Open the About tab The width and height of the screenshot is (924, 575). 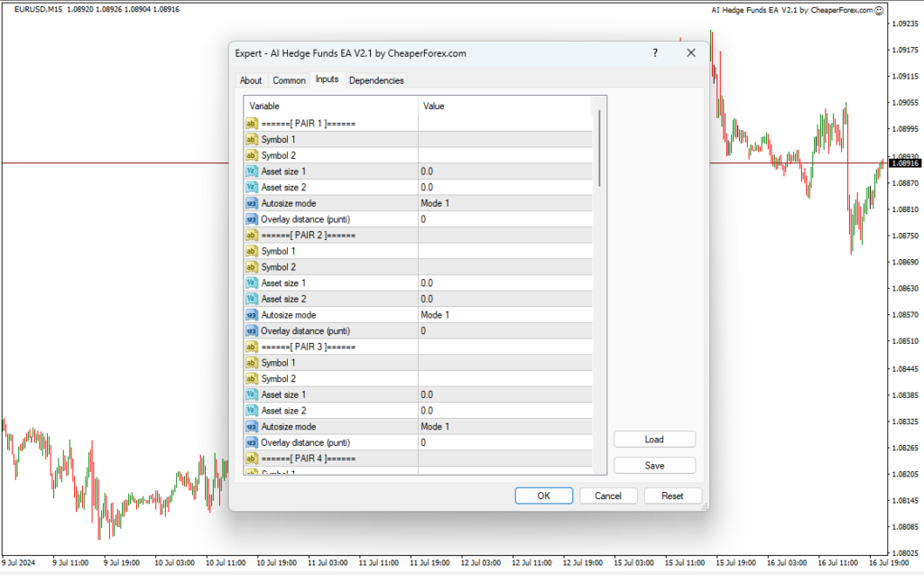click(251, 79)
